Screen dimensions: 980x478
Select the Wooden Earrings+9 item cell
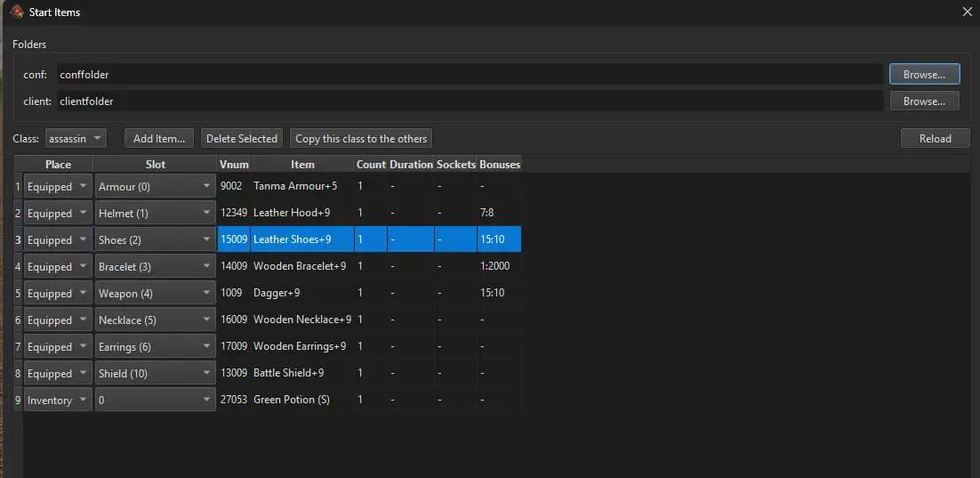(x=302, y=346)
